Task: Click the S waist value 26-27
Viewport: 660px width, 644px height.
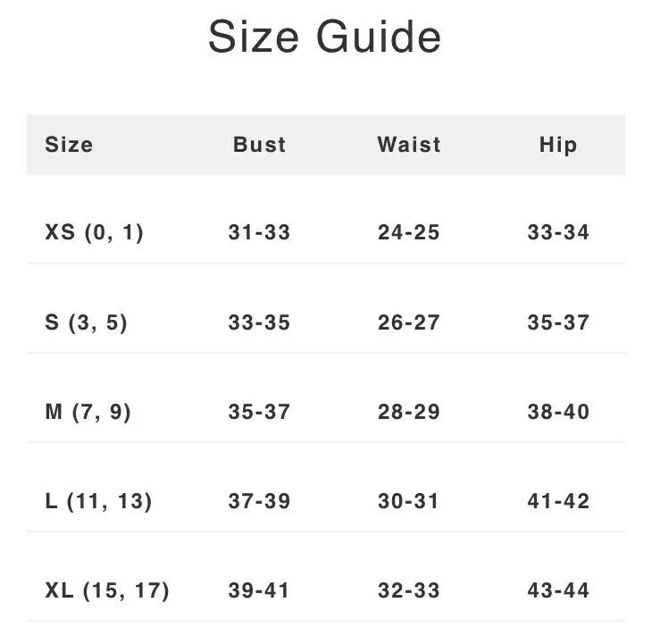Action: 409,322
